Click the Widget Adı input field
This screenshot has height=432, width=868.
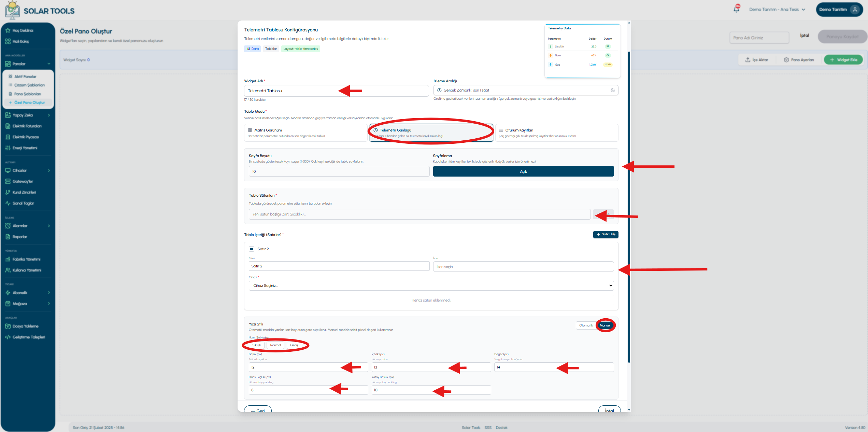coord(336,91)
